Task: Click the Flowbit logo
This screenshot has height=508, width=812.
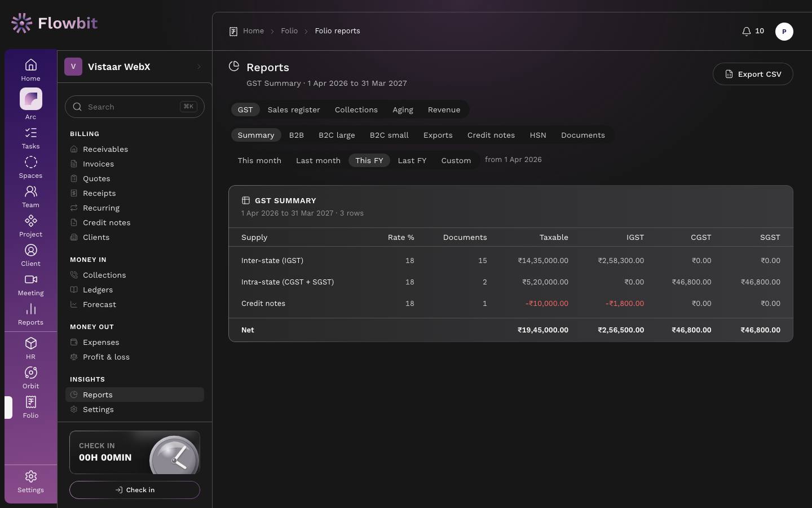Action: pyautogui.click(x=54, y=23)
